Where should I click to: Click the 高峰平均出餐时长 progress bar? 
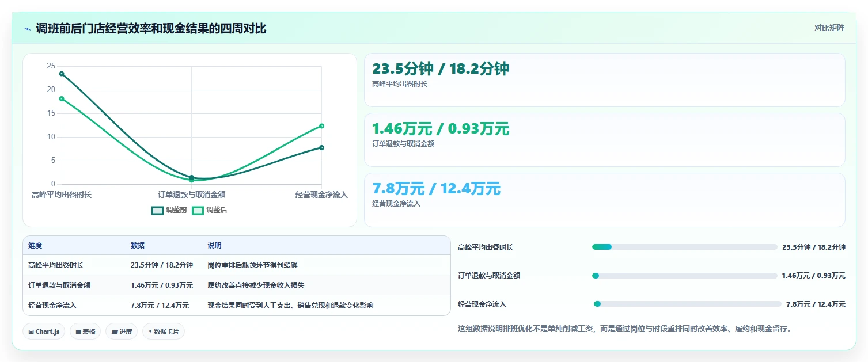pos(685,247)
